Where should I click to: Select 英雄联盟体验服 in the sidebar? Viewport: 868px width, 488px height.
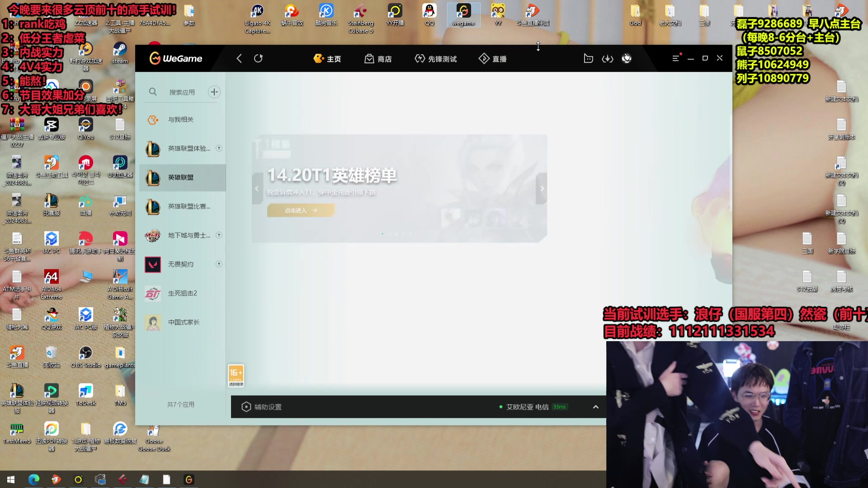pos(183,148)
